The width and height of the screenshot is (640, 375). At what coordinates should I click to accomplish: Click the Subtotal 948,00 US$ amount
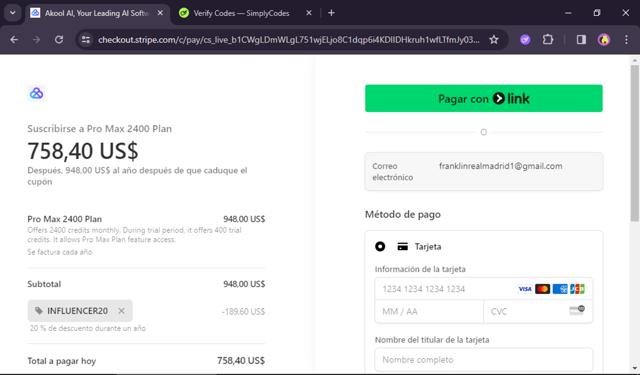tap(244, 284)
